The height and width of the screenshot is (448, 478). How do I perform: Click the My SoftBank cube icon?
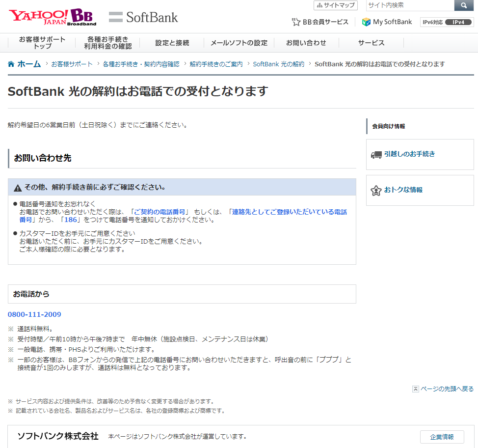(366, 22)
